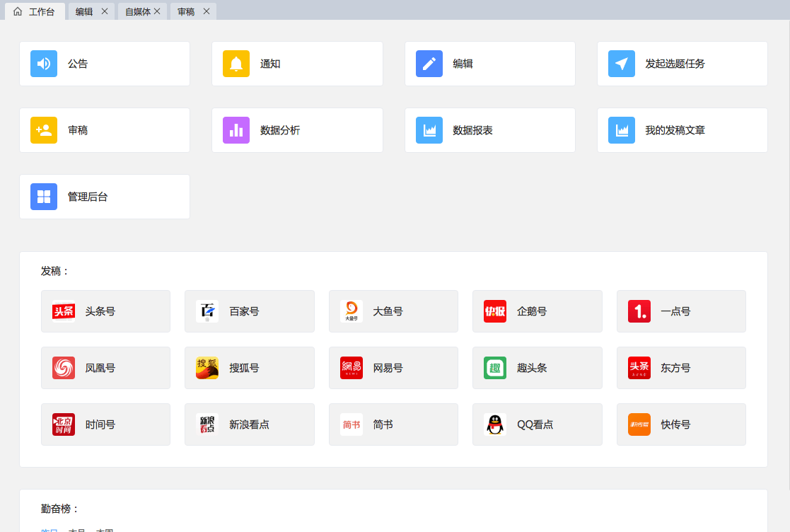
Task: Choose the 百家号 platform icon
Action: [x=207, y=311]
